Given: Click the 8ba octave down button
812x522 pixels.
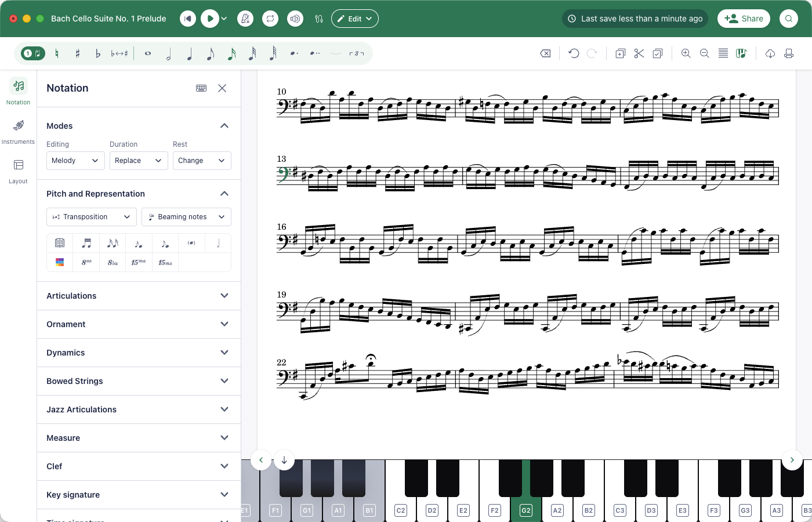Looking at the screenshot, I should coord(113,262).
